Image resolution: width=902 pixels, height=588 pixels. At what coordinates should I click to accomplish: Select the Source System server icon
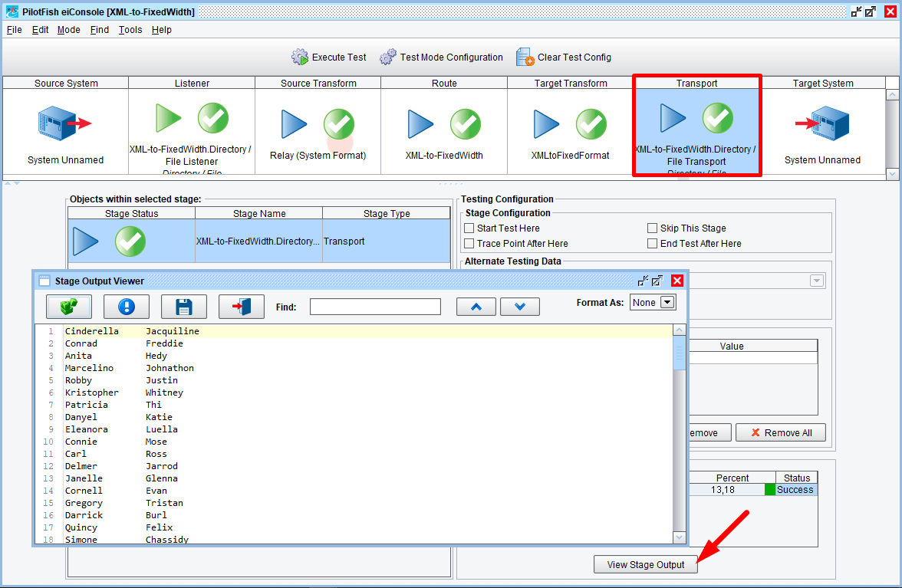pyautogui.click(x=65, y=123)
